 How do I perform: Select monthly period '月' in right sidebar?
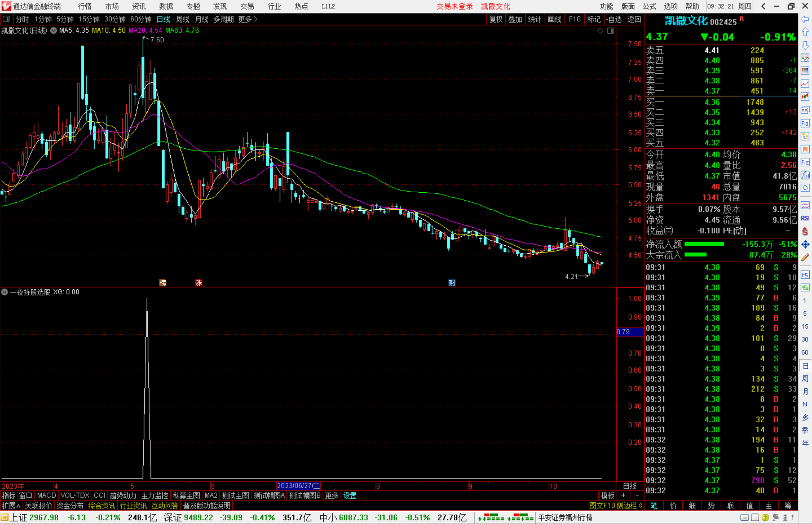click(805, 391)
